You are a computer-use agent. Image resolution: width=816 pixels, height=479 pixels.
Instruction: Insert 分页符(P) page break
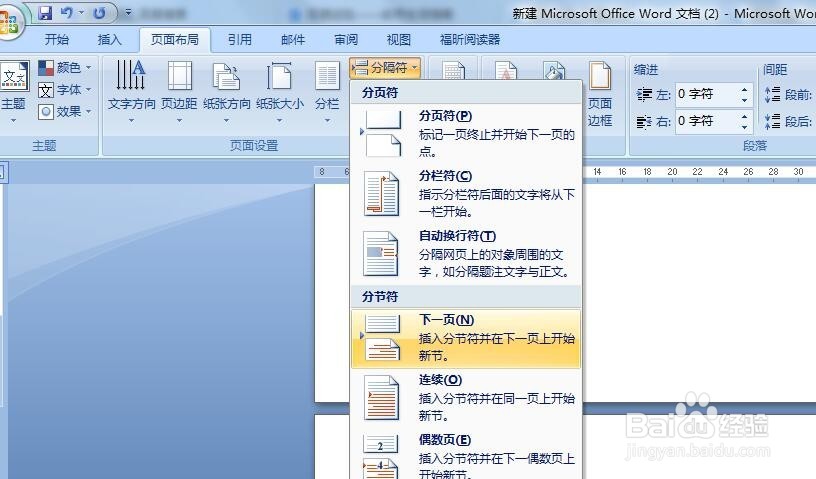tap(466, 133)
